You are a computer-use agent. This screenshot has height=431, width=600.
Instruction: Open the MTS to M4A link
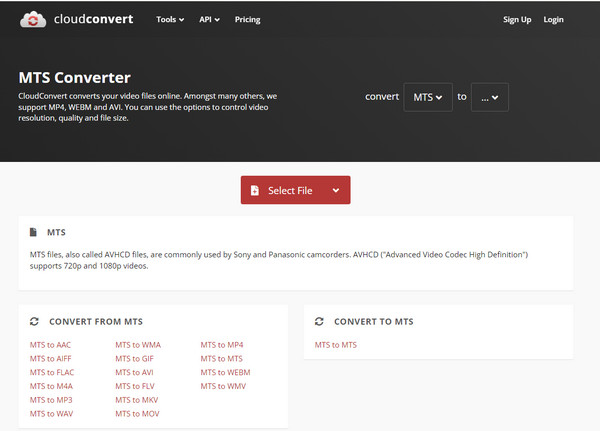point(51,386)
